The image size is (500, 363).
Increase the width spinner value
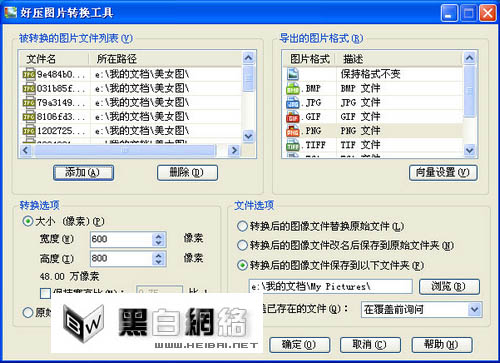click(159, 236)
